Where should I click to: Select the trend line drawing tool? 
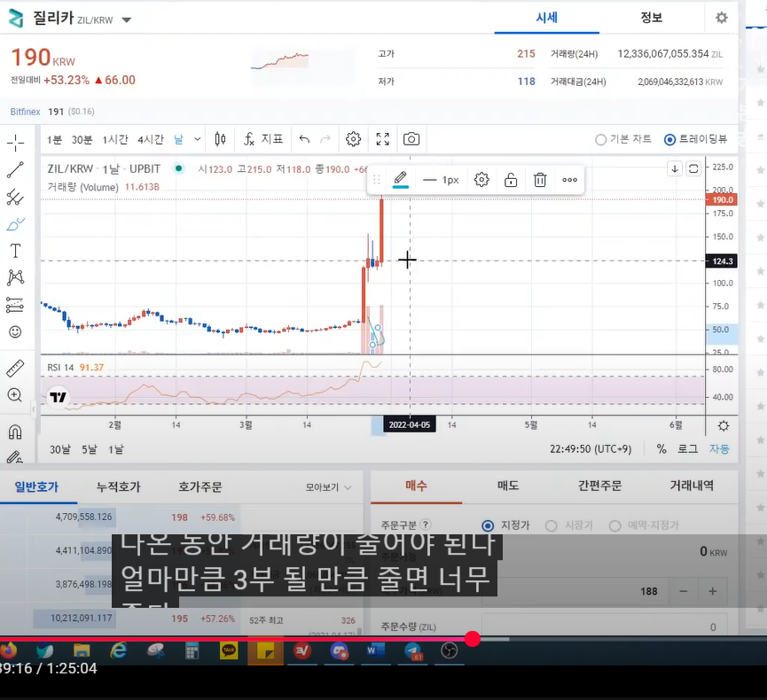tap(15, 169)
